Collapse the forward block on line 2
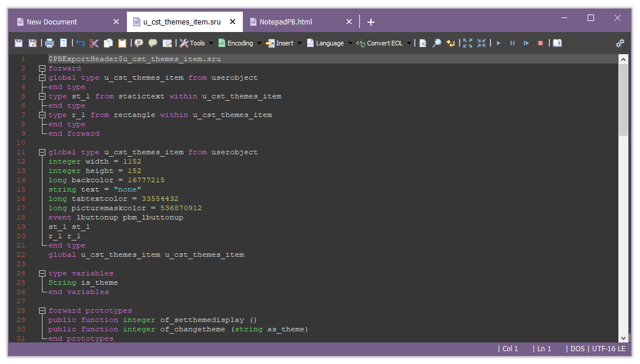 pyautogui.click(x=42, y=68)
